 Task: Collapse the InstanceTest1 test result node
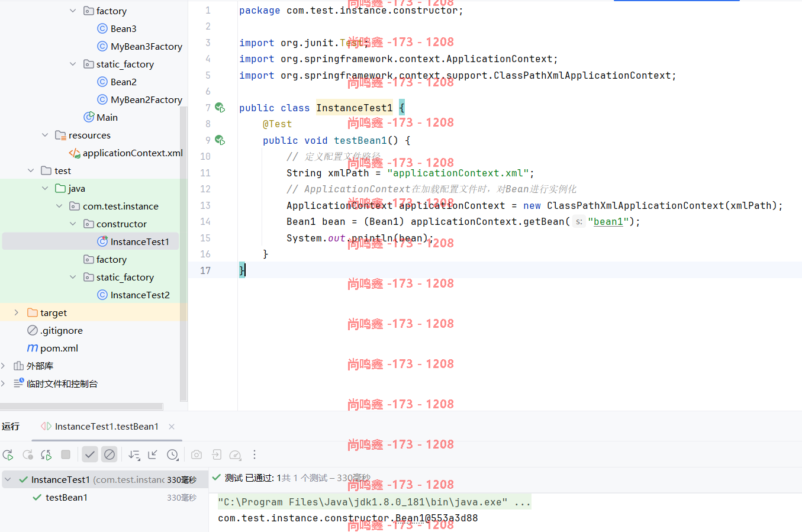pyautogui.click(x=8, y=479)
